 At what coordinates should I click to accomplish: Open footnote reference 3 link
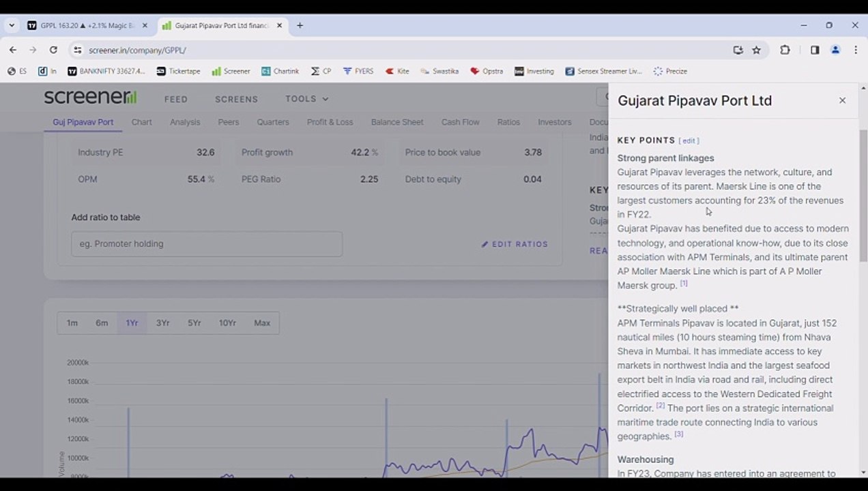(679, 434)
